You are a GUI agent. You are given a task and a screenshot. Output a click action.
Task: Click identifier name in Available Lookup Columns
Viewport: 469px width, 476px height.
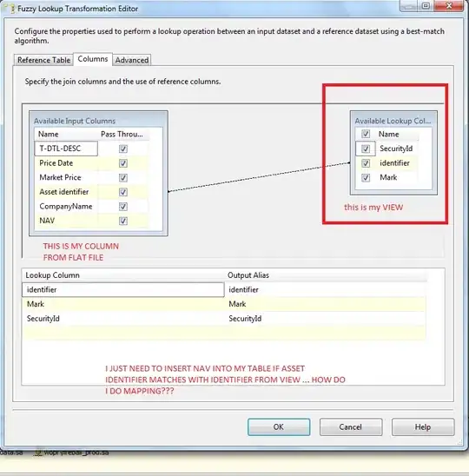coord(394,163)
